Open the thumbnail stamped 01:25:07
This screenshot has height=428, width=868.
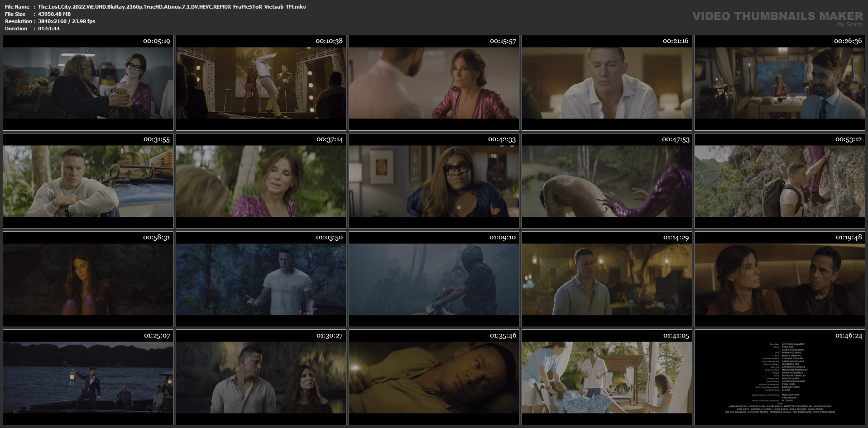(88, 377)
